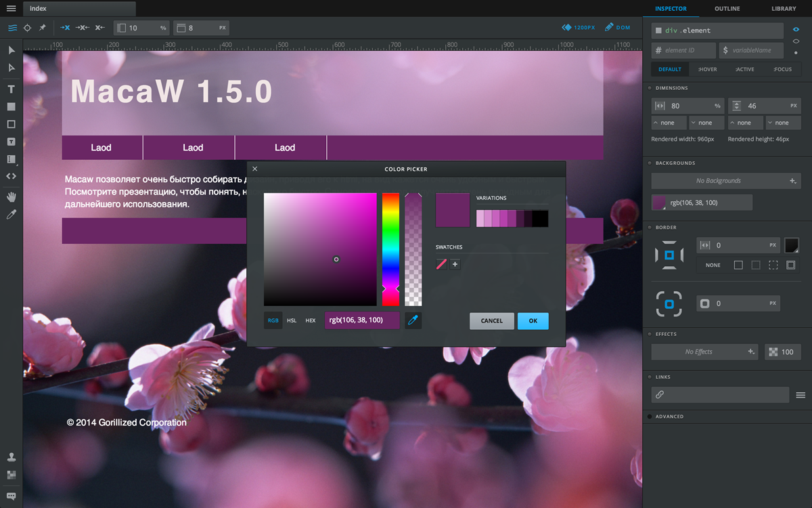812x508 pixels.
Task: Select the Text tool
Action: (12, 89)
